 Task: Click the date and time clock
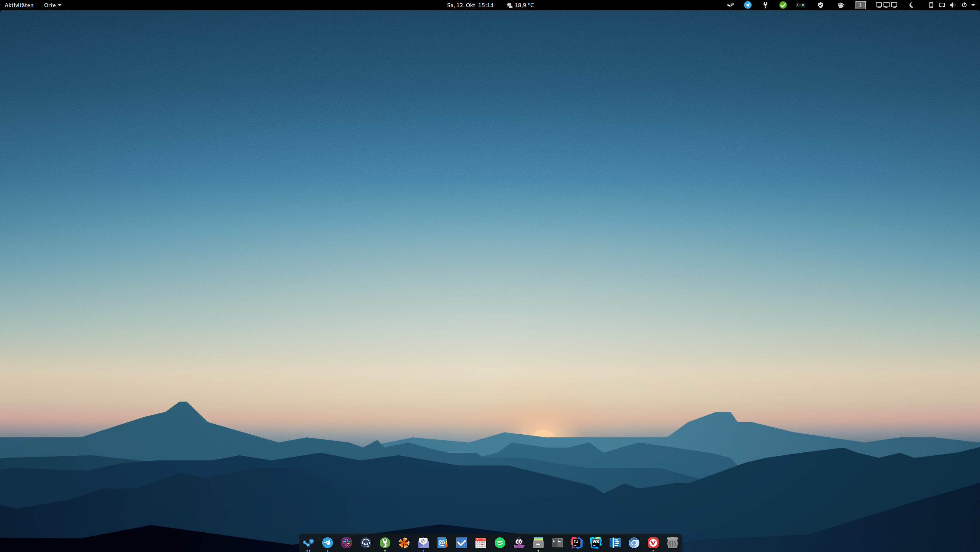click(x=470, y=5)
